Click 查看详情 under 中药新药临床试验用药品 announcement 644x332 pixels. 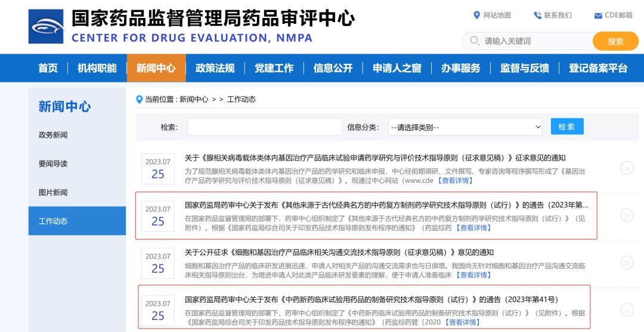(462, 322)
